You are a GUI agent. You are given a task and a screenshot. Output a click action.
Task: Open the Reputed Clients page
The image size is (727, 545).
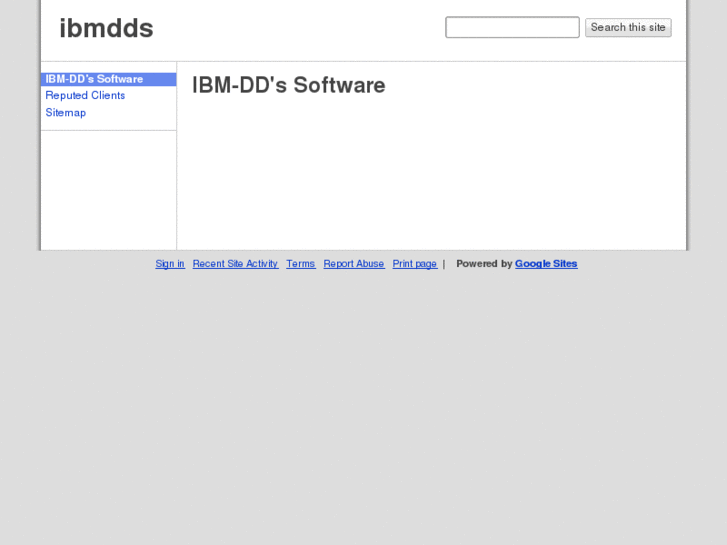[x=85, y=96]
